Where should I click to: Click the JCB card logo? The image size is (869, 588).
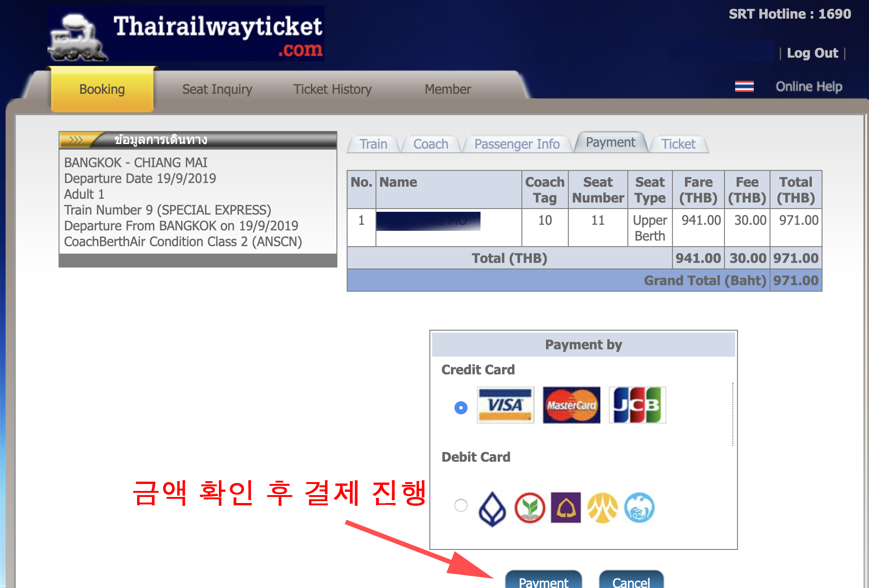click(638, 405)
